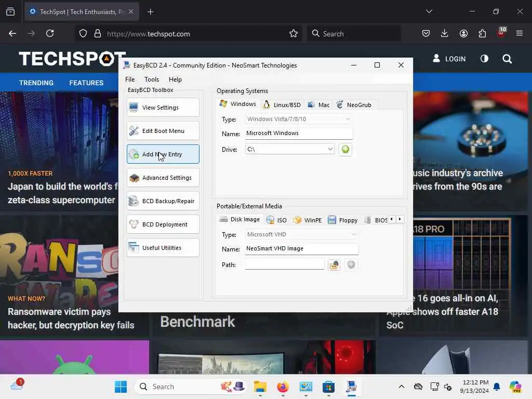Open the Useful Utilities section

coord(163,248)
